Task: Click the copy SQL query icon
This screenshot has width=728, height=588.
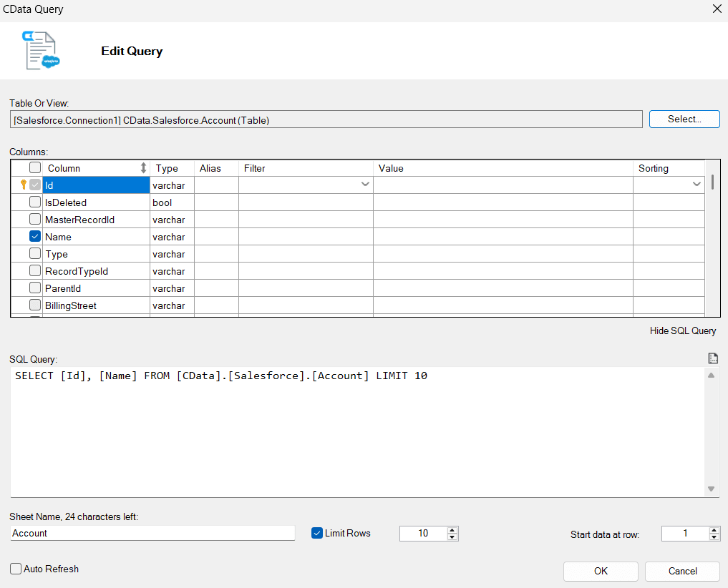Action: (712, 358)
